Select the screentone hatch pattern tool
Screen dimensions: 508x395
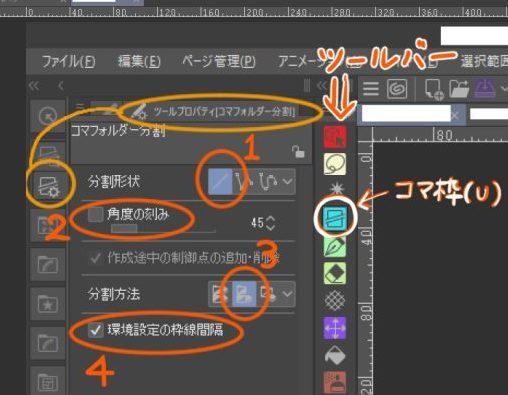[x=335, y=301]
